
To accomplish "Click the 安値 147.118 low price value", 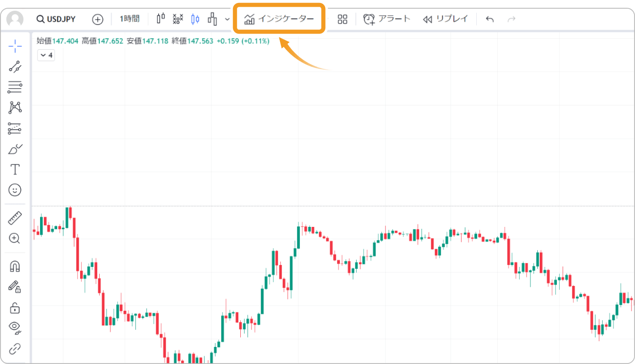I will 148,41.
